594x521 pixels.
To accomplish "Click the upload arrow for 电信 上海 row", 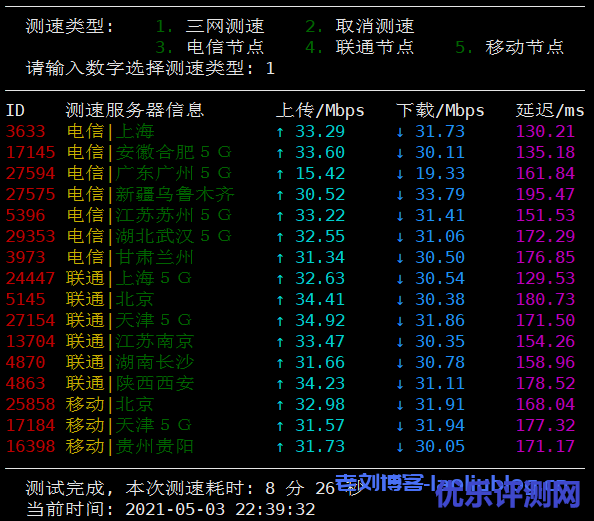I will tap(280, 132).
